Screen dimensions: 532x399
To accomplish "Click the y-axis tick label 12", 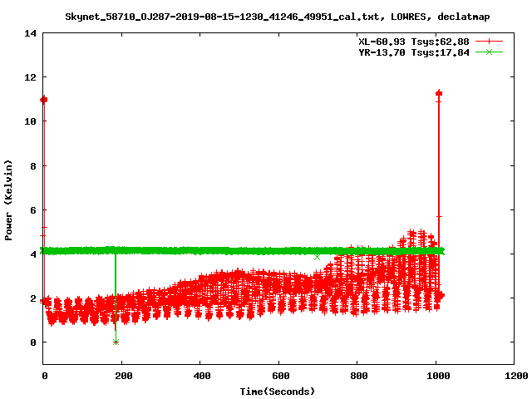I will (30, 77).
